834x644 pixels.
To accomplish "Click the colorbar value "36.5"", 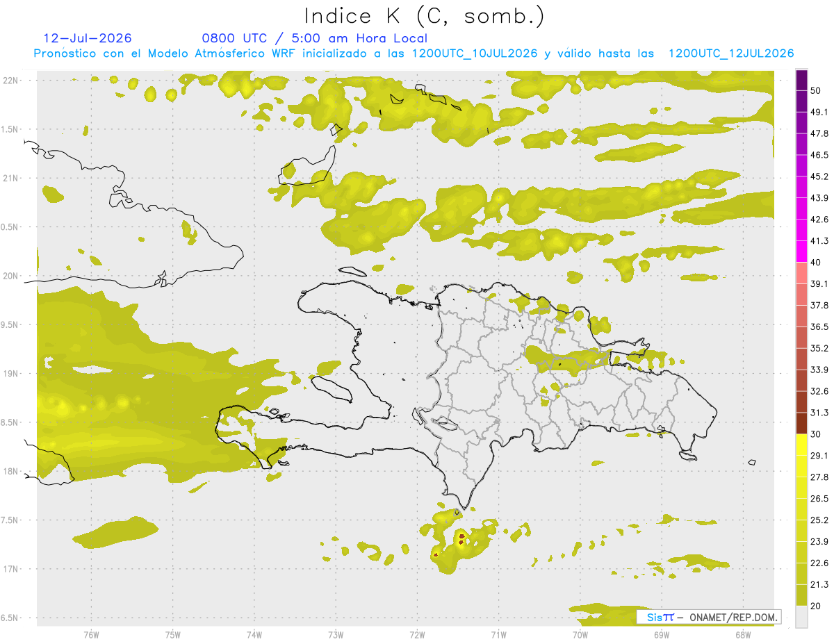I will (x=819, y=327).
